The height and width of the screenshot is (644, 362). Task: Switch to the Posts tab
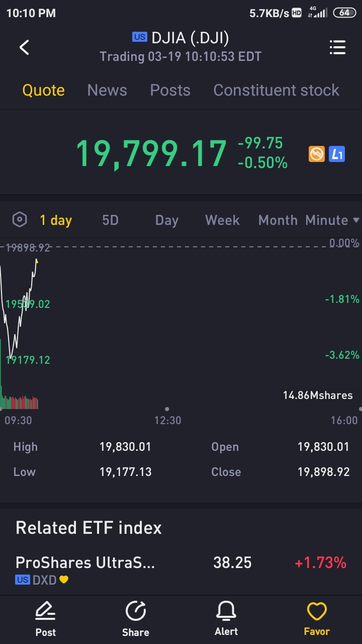170,91
